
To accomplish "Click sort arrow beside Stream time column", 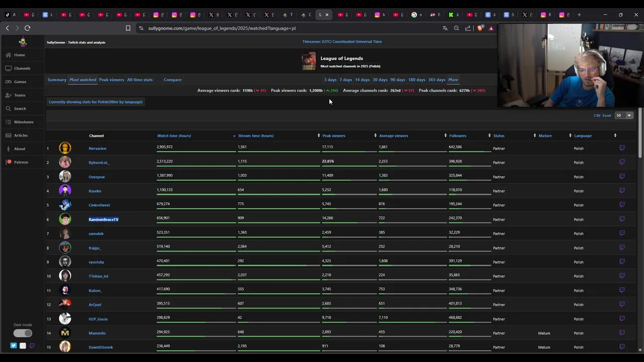I will point(318,136).
